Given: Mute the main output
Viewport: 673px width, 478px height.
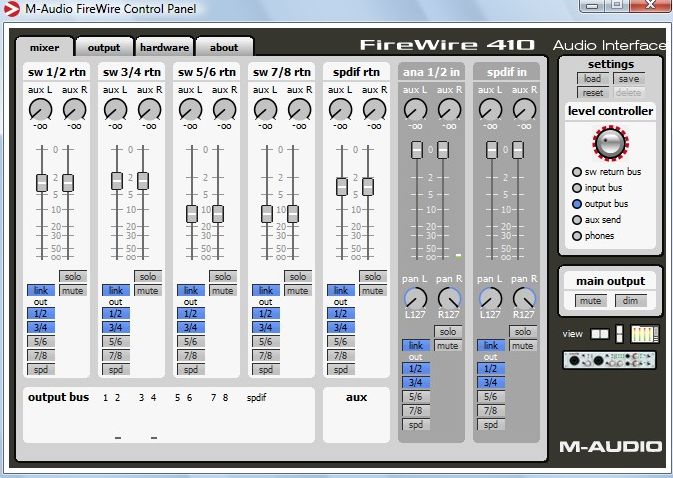Looking at the screenshot, I should pos(591,301).
